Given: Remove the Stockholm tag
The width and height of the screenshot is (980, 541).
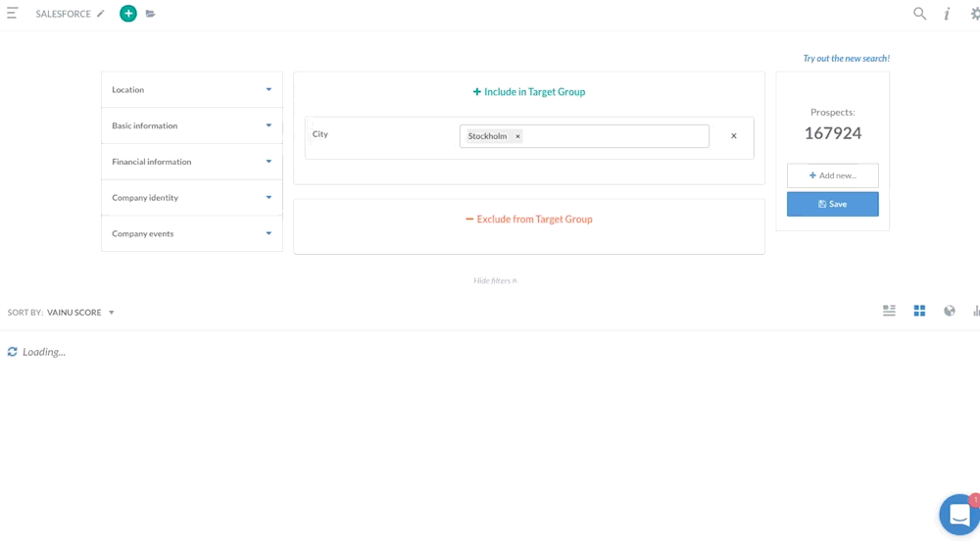Looking at the screenshot, I should click(x=517, y=136).
